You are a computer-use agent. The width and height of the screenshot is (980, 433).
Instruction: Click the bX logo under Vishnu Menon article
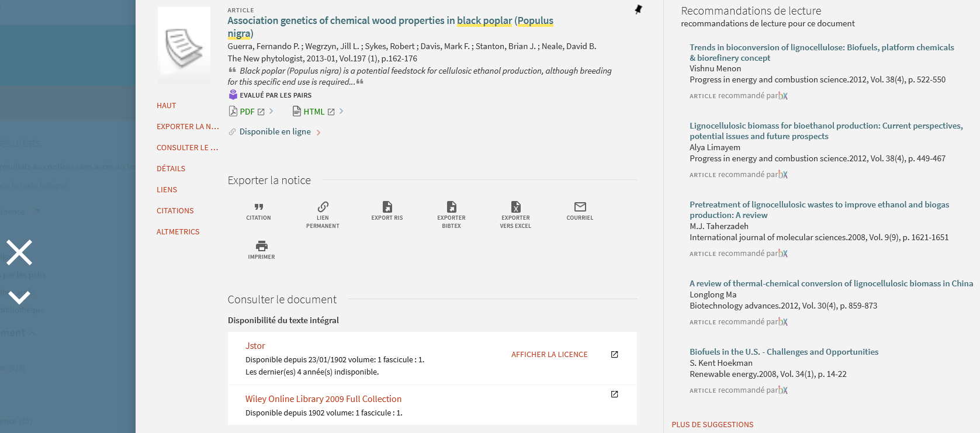click(x=783, y=96)
